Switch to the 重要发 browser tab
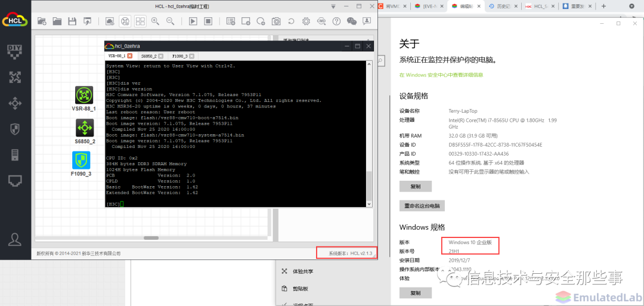Viewport: 644px width, 306px height. (578, 6)
